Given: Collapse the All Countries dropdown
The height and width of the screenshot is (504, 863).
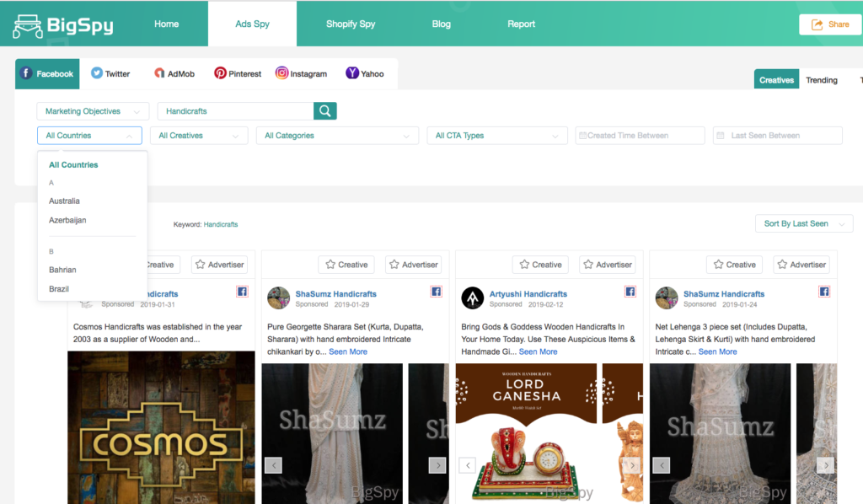Looking at the screenshot, I should pyautogui.click(x=89, y=136).
